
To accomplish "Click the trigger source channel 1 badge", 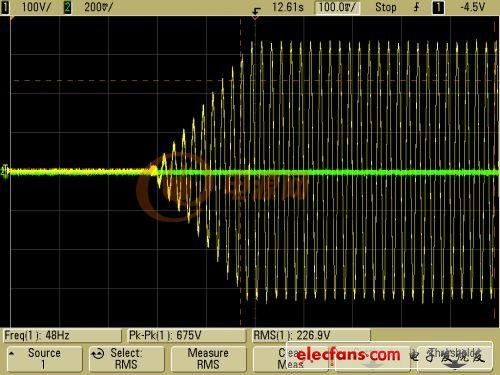I will coord(439,7).
